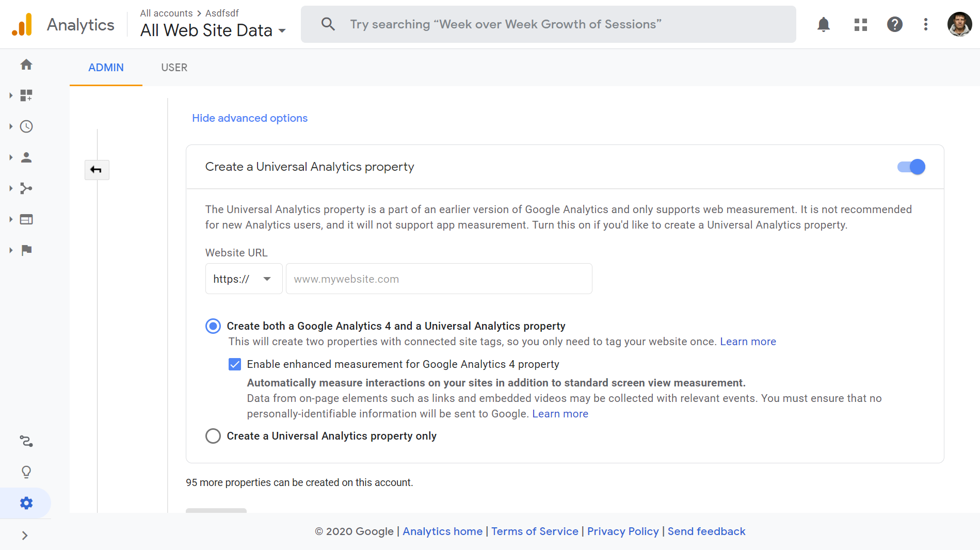
Task: Open the https:// protocol dropdown
Action: pos(244,279)
